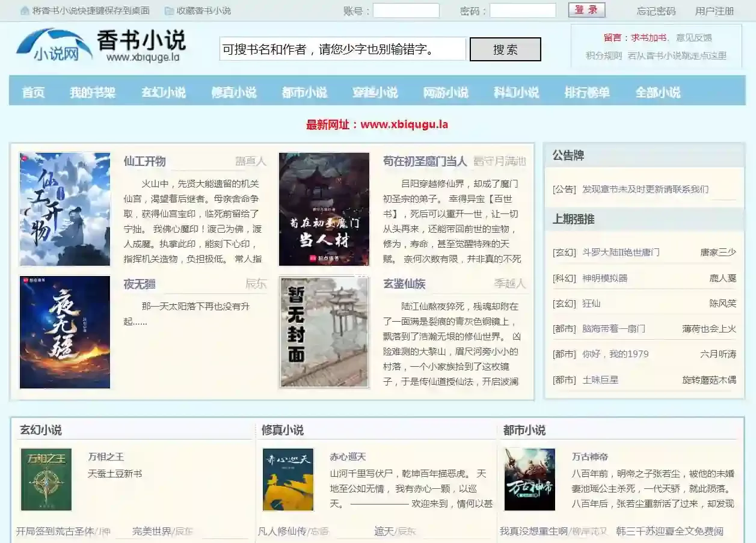The height and width of the screenshot is (543, 756).
Task: Open the 积分规则 link
Action: point(604,55)
